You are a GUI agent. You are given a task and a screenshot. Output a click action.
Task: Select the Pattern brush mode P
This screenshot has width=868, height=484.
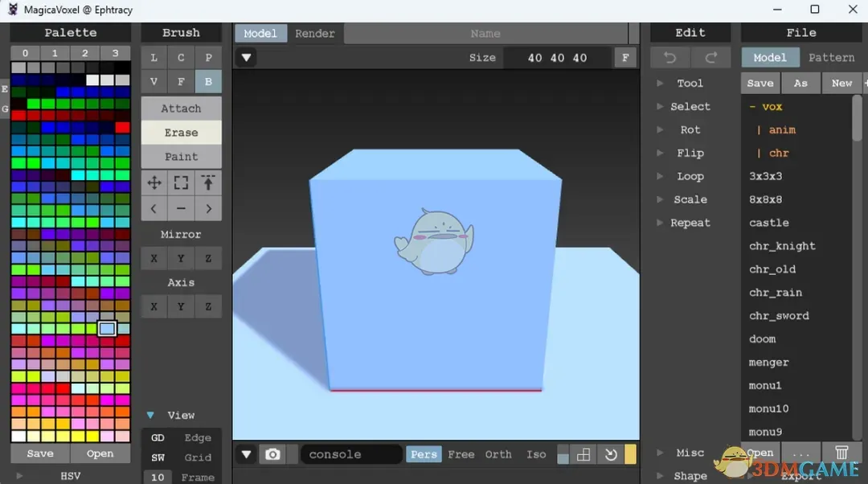coord(208,58)
